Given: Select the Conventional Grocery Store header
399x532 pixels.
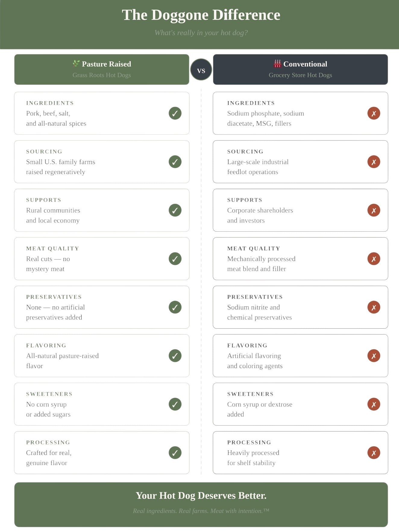Looking at the screenshot, I should click(300, 69).
